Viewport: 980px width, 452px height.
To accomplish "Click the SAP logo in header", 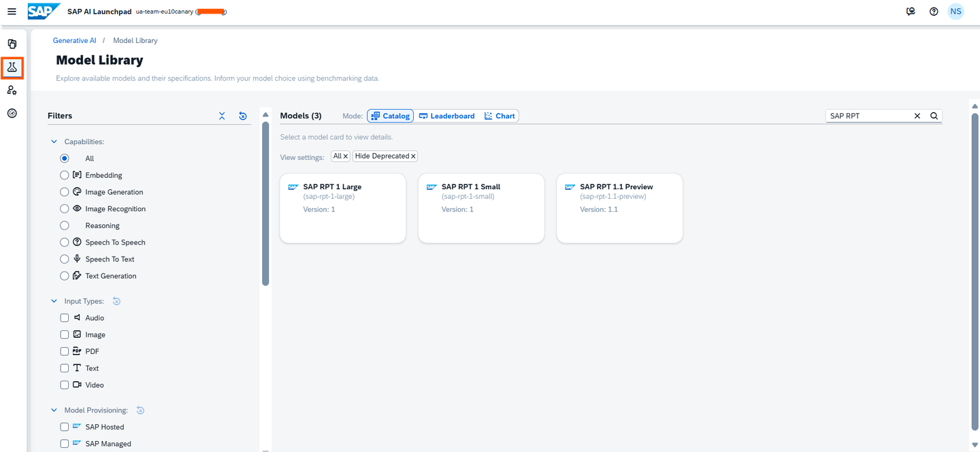I will click(44, 12).
